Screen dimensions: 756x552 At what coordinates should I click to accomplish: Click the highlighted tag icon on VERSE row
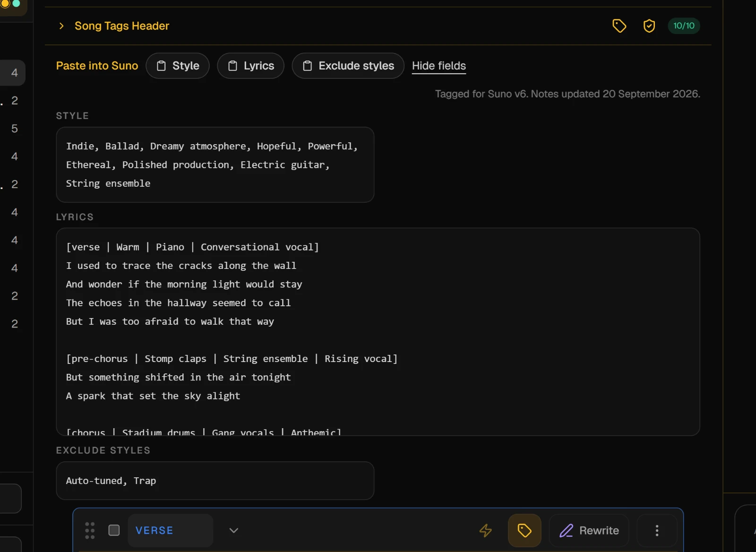click(x=524, y=530)
